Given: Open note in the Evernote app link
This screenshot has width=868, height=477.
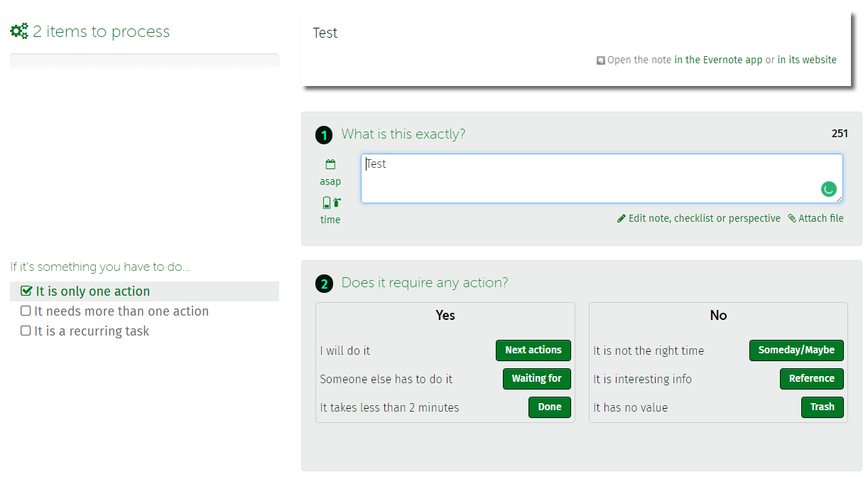Looking at the screenshot, I should point(718,60).
